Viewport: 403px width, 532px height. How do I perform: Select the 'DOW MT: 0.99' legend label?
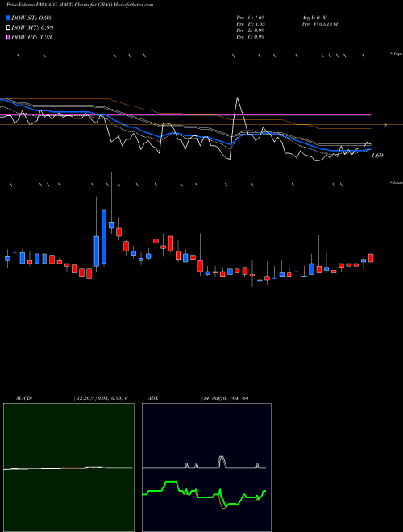pyautogui.click(x=32, y=28)
